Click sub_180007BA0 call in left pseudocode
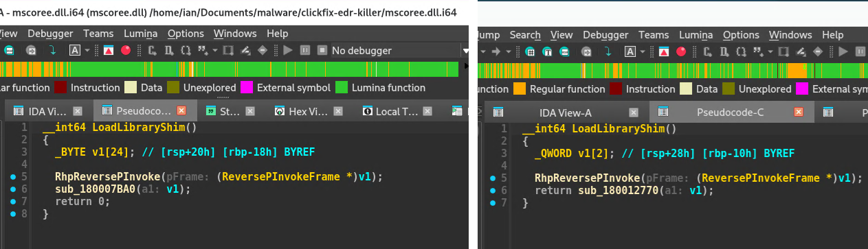868x249 pixels. coord(94,190)
